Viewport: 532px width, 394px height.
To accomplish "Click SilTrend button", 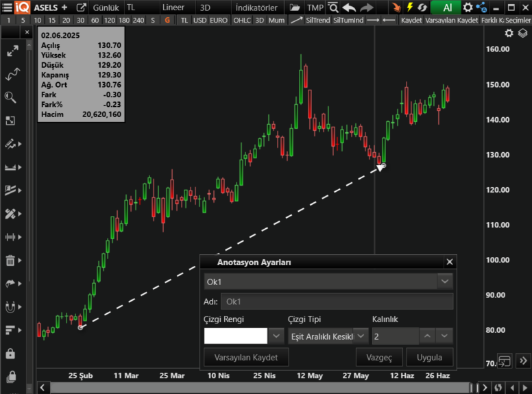I will click(x=317, y=21).
